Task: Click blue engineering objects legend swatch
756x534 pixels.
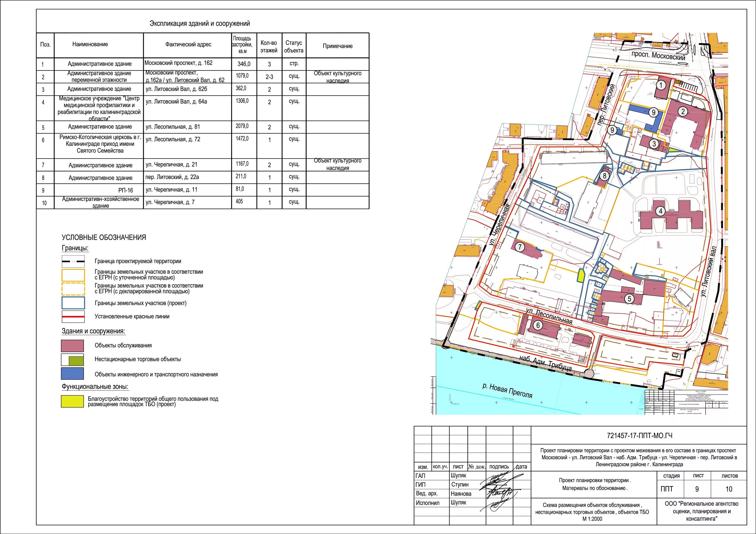Action: (72, 374)
